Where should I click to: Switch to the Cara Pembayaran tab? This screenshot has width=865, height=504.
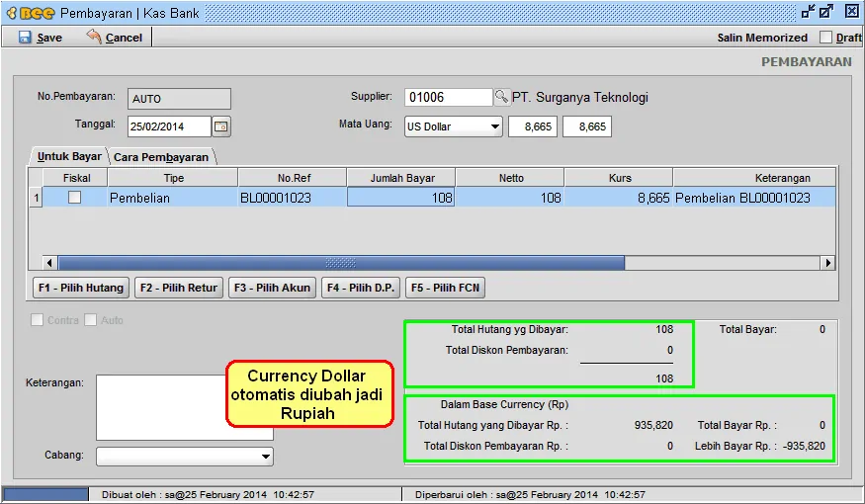point(161,157)
